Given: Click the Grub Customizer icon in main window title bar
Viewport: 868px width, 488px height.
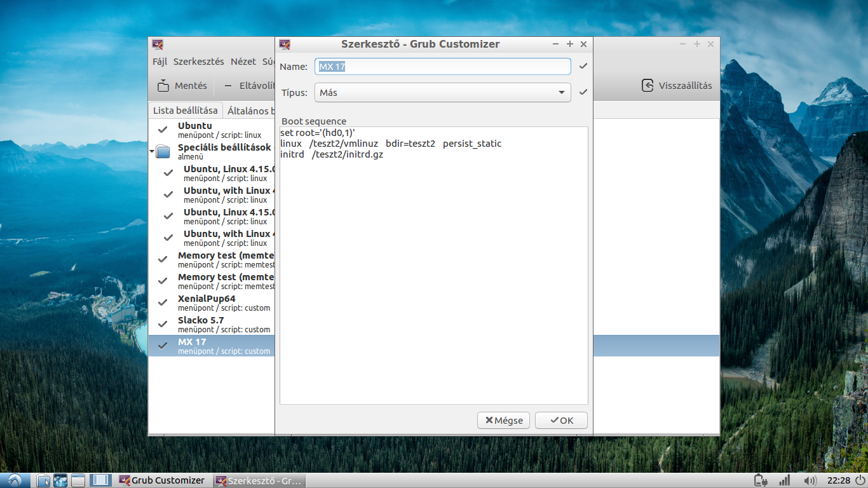Looking at the screenshot, I should [158, 44].
